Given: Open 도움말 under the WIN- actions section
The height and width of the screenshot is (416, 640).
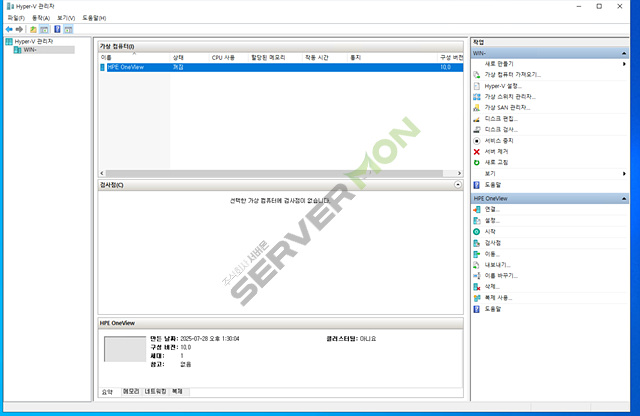Looking at the screenshot, I should click(492, 185).
